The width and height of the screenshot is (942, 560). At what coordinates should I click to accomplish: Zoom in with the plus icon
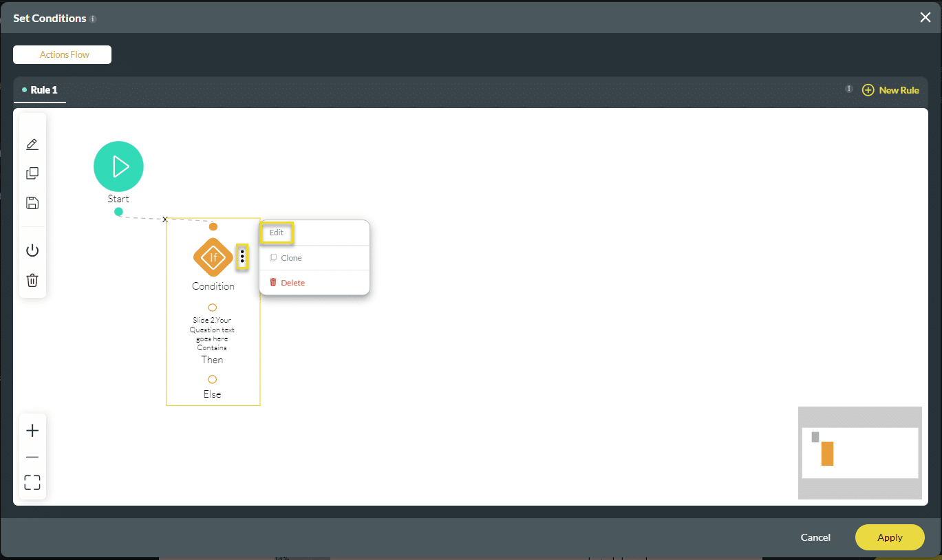(32, 431)
